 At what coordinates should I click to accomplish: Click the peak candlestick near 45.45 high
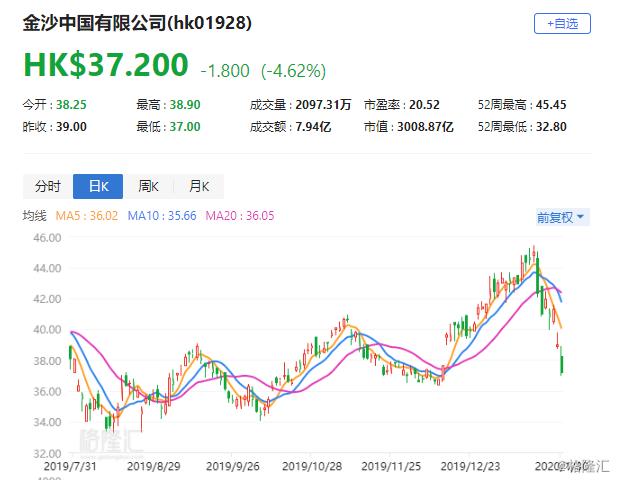pos(534,255)
